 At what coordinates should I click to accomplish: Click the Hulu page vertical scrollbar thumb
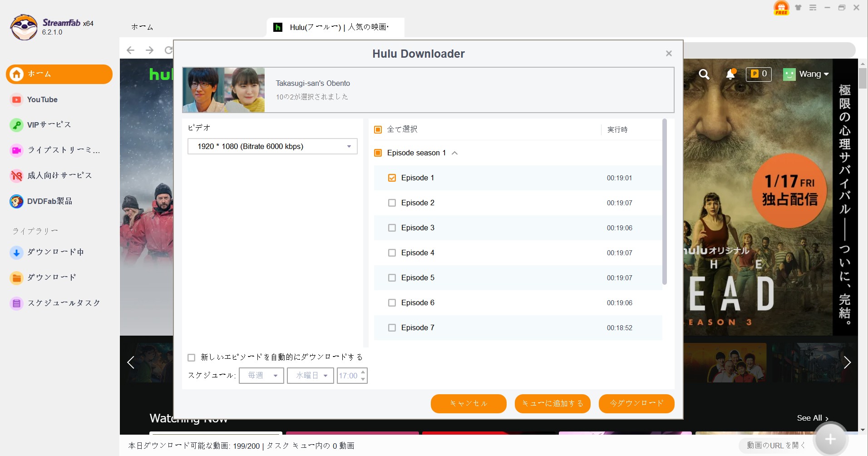tap(863, 78)
